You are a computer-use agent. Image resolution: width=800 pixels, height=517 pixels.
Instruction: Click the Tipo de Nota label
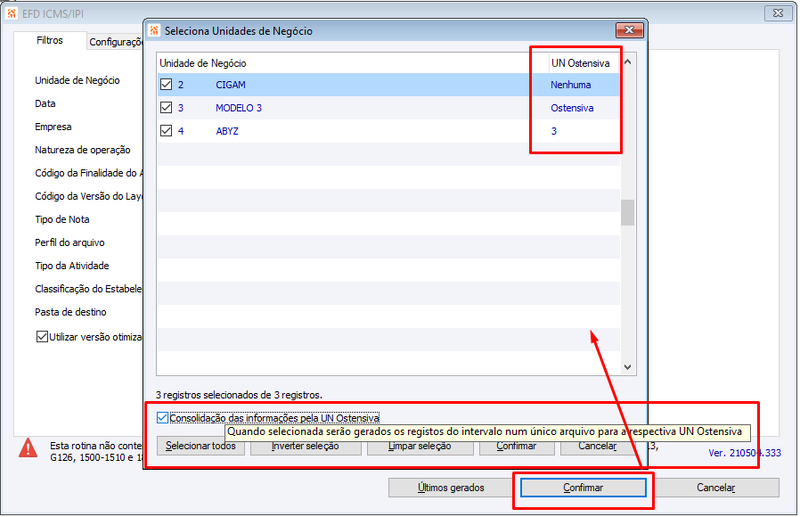(62, 219)
